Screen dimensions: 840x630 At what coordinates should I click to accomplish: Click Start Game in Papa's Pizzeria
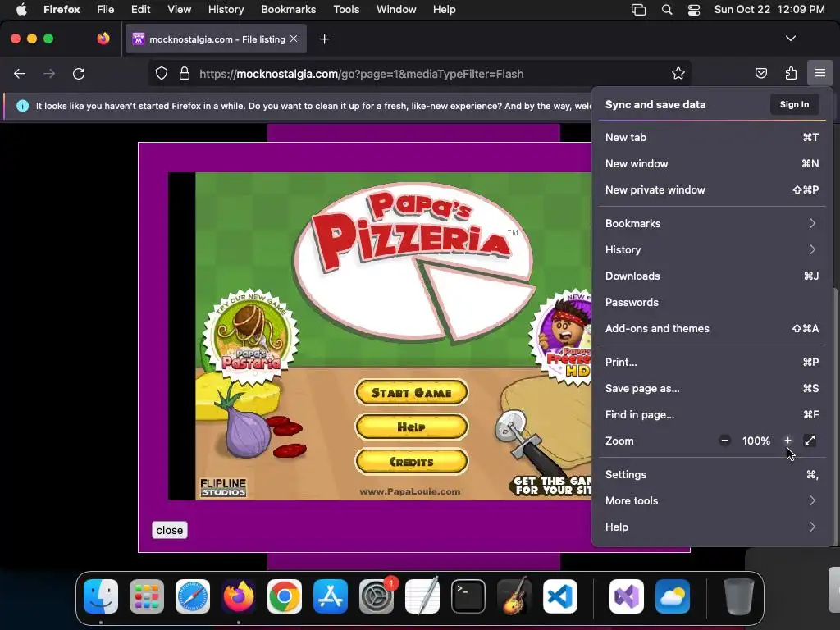click(412, 393)
